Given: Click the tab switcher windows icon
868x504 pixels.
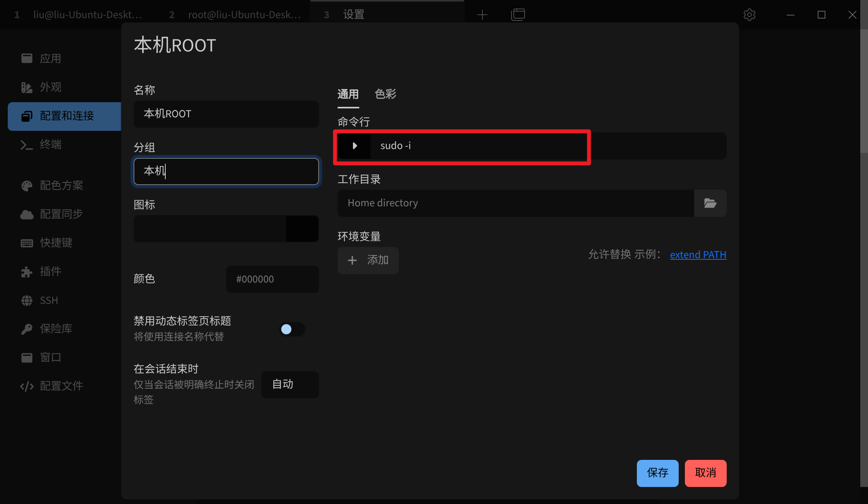Looking at the screenshot, I should pos(518,15).
